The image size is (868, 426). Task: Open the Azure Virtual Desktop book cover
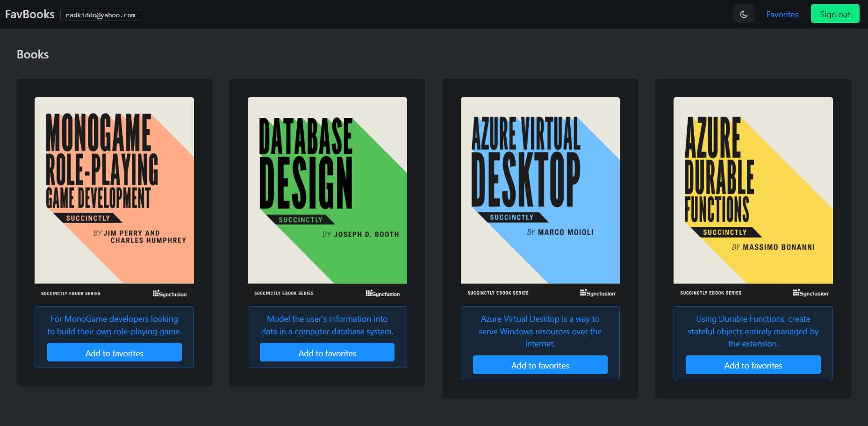click(540, 199)
